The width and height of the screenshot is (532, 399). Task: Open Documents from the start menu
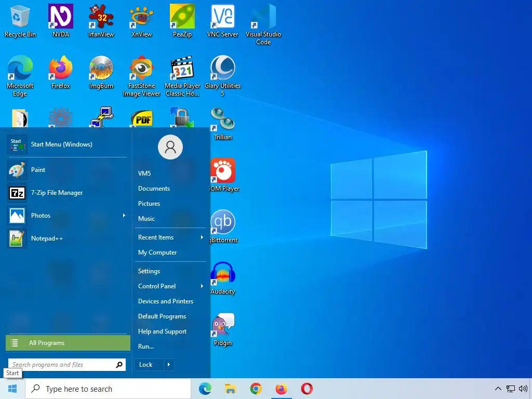point(154,189)
